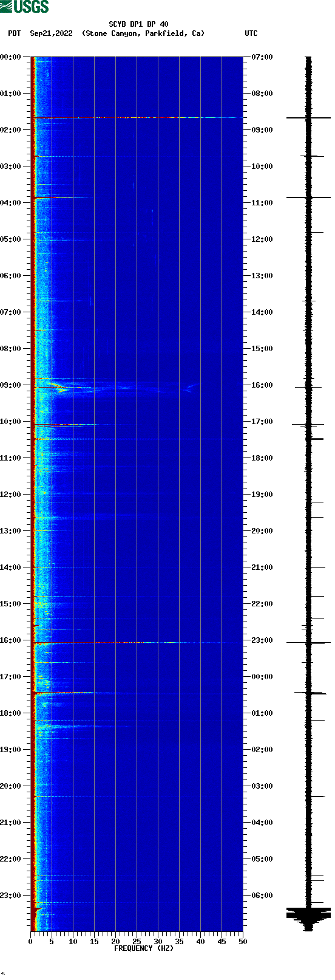Click the USGS logo
Screen dimensions: 335x980
point(24,7)
